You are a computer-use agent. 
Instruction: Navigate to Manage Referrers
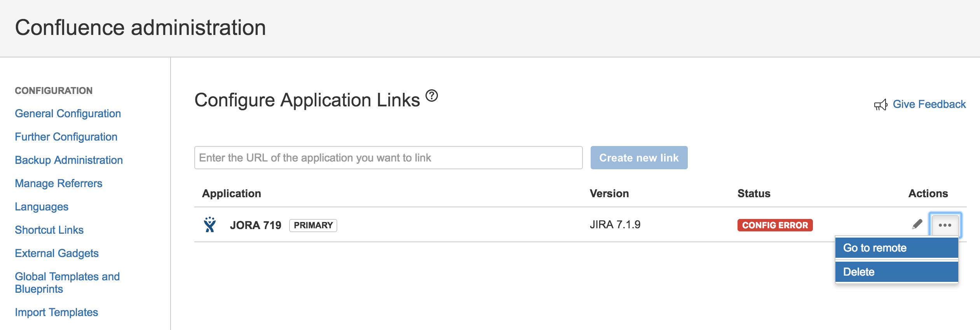click(58, 183)
